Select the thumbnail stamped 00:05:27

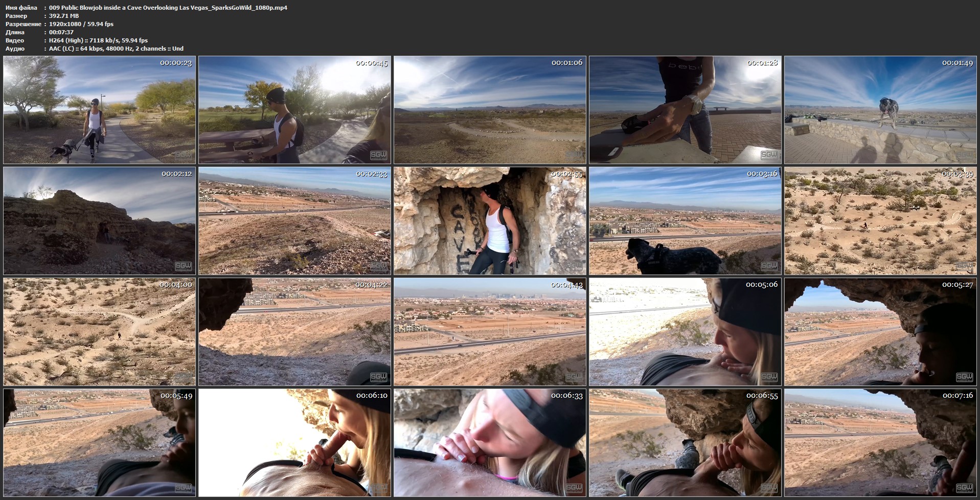(880, 332)
